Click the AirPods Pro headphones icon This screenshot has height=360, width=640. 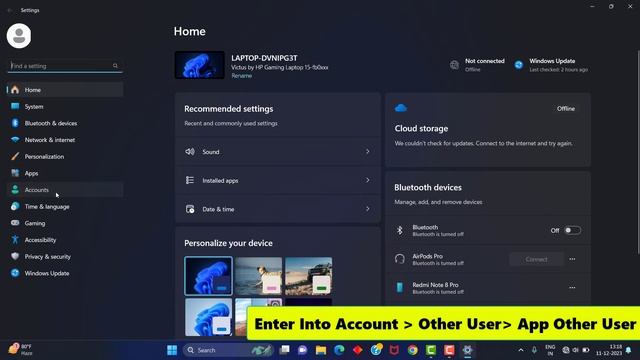pyautogui.click(x=400, y=259)
